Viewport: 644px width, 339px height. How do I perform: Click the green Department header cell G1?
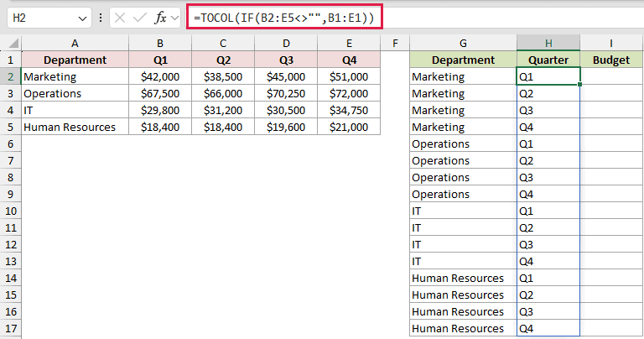(463, 60)
